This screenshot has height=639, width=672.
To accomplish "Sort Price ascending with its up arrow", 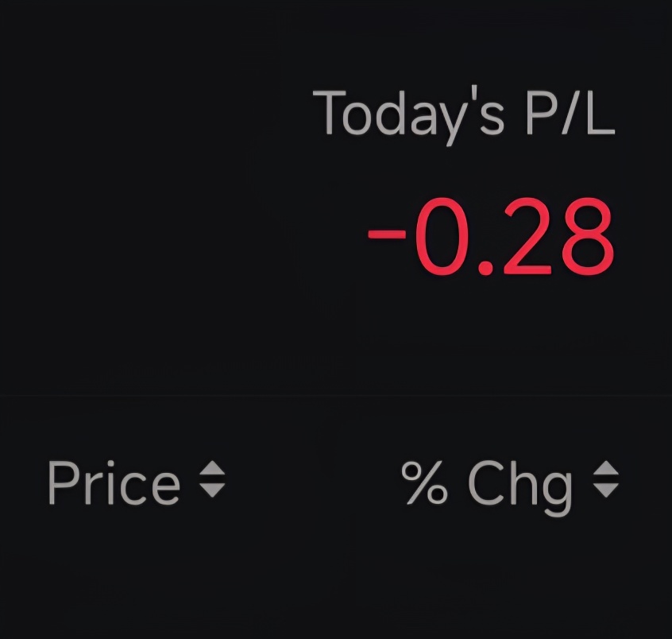I will tap(213, 468).
